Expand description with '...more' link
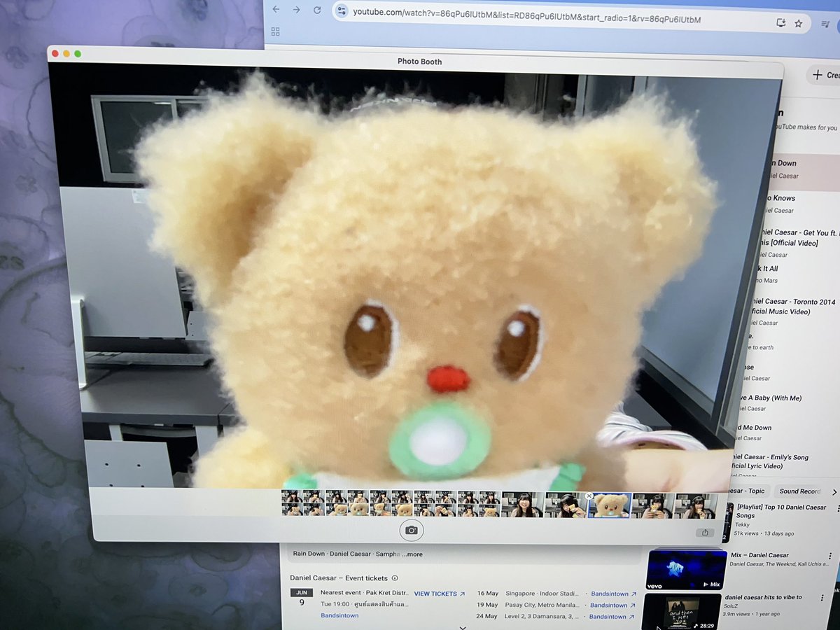This screenshot has height=630, width=840. click(x=412, y=554)
